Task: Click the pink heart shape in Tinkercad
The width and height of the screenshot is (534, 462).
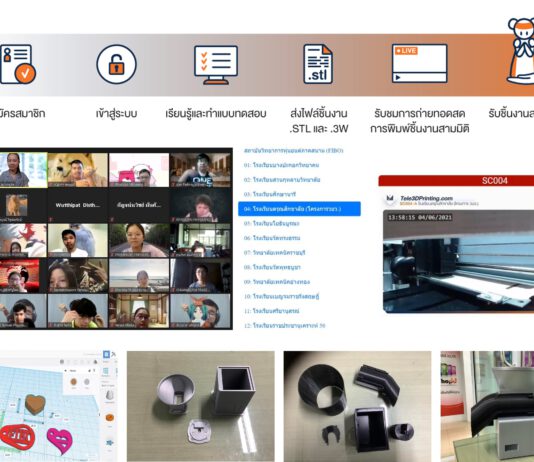Action: point(60,441)
